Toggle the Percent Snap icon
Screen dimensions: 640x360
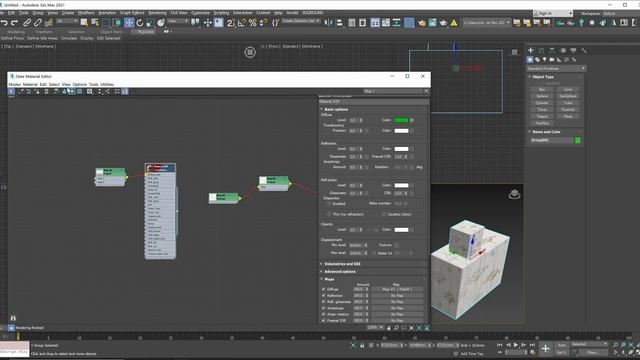(253, 23)
